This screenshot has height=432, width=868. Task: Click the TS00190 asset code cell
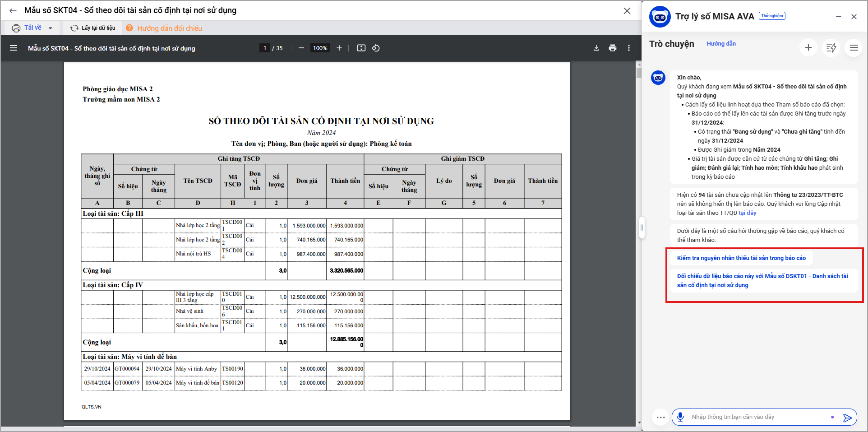point(232,369)
